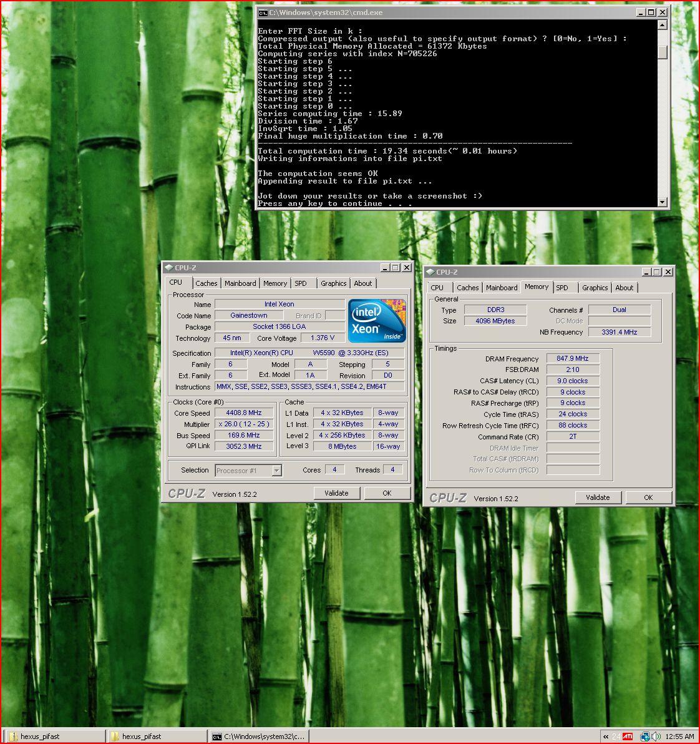Click the volume speaker tray icon
Image resolution: width=700 pixels, height=744 pixels.
[x=656, y=737]
